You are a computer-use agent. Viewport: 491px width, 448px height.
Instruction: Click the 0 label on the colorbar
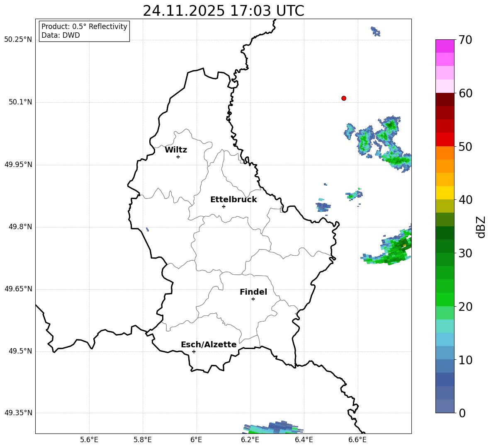tap(462, 413)
